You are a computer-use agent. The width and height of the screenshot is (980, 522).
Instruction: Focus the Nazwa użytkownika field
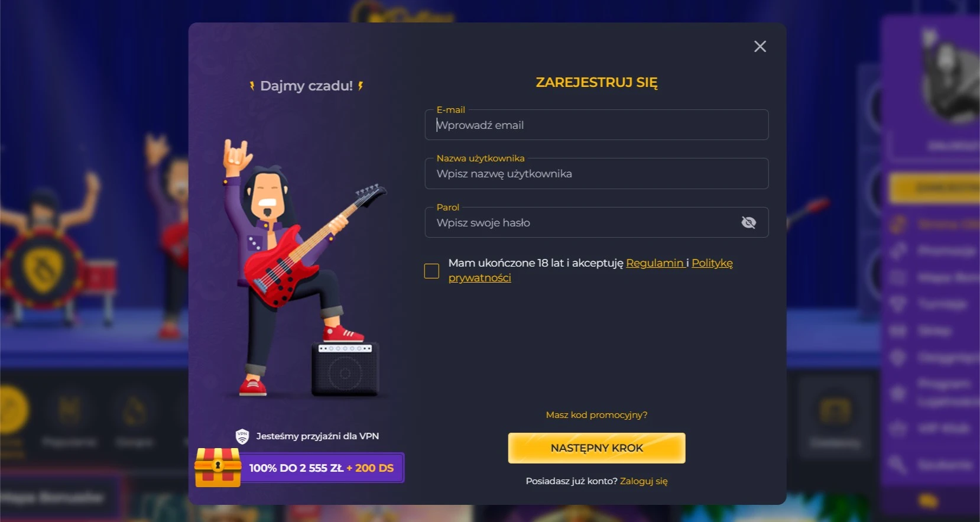(x=596, y=173)
